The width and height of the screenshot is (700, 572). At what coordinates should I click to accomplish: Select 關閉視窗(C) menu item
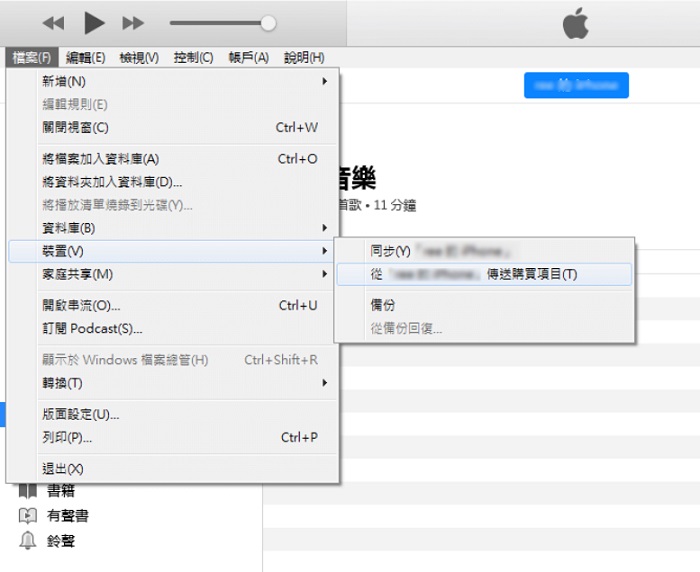173,127
